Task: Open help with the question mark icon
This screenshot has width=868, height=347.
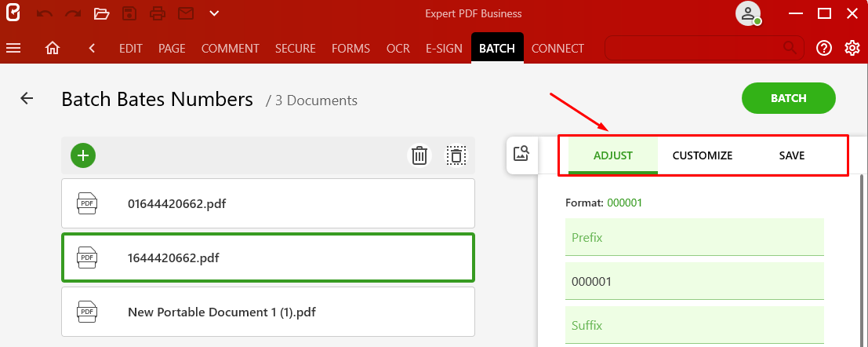Action: 824,48
